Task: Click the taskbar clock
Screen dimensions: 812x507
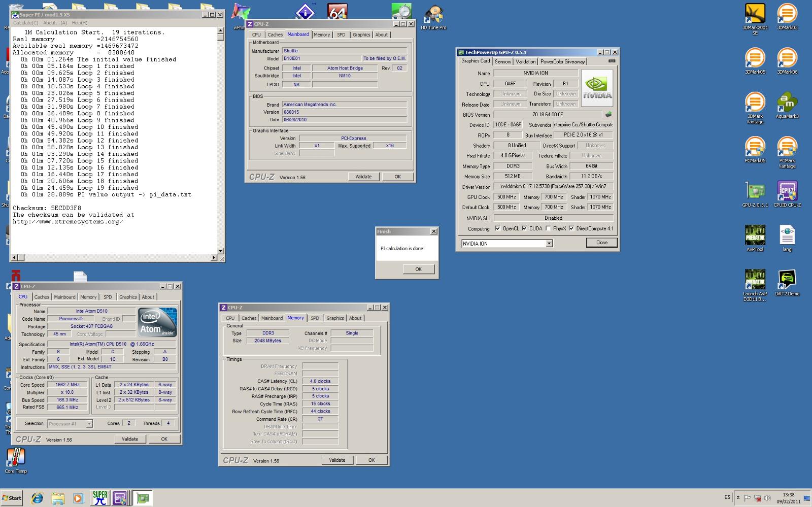Action: (788, 498)
